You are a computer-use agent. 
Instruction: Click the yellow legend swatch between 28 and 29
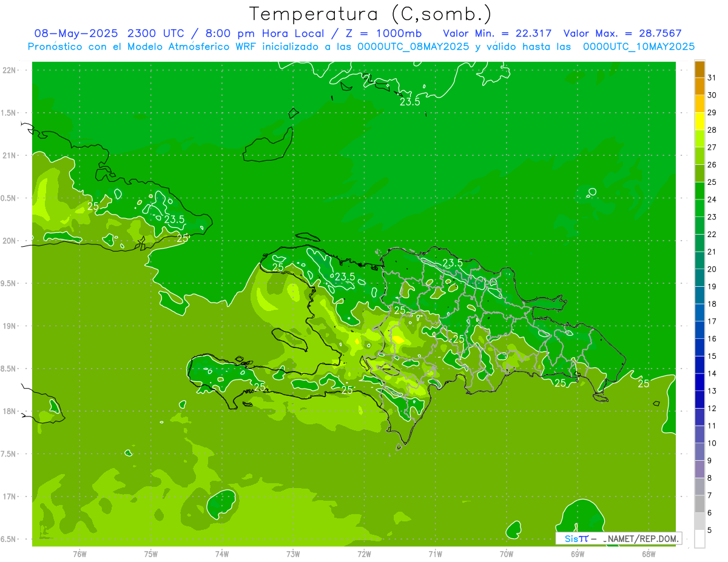pyautogui.click(x=699, y=121)
